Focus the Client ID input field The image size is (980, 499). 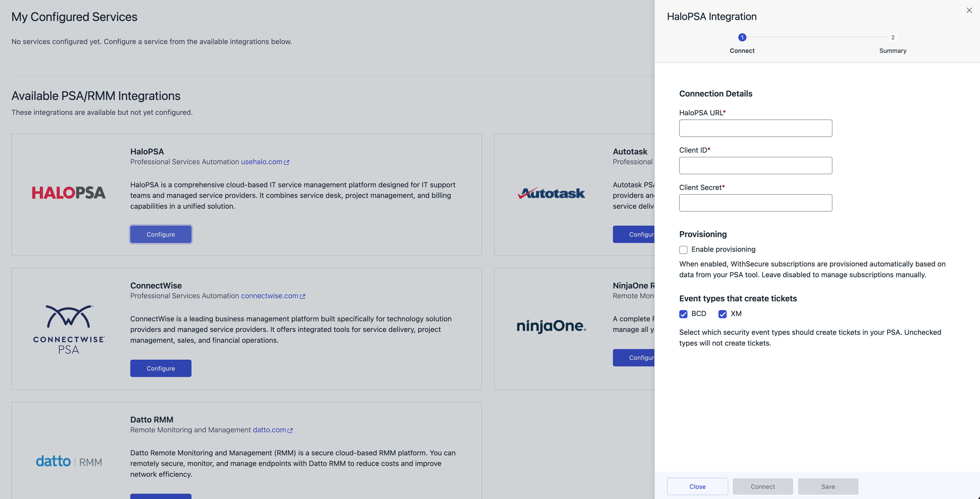pyautogui.click(x=756, y=165)
